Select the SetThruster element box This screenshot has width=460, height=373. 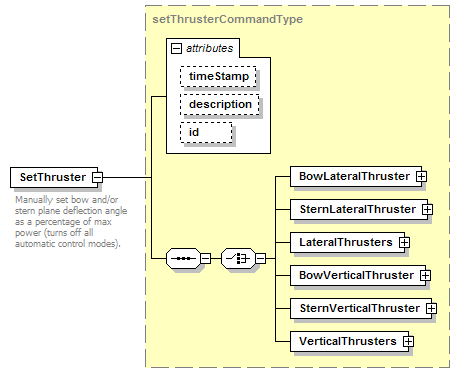click(54, 177)
